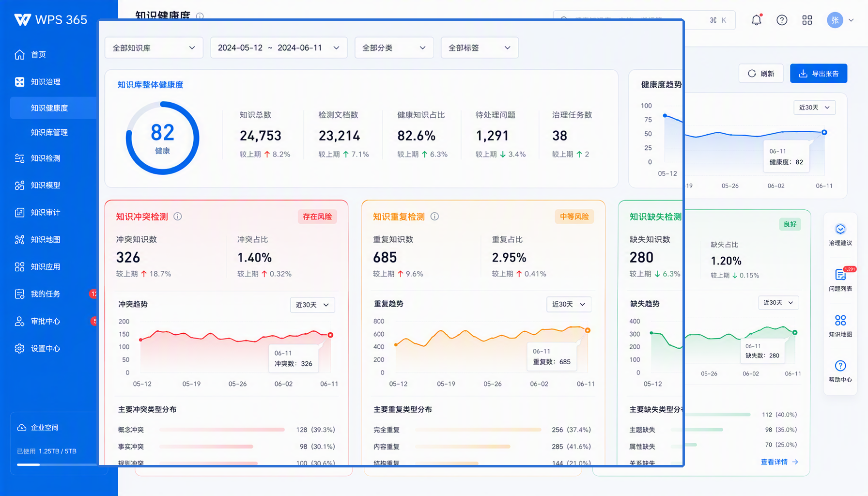868x496 pixels.
Task: Open 设置中心 gear icon
Action: (x=19, y=348)
